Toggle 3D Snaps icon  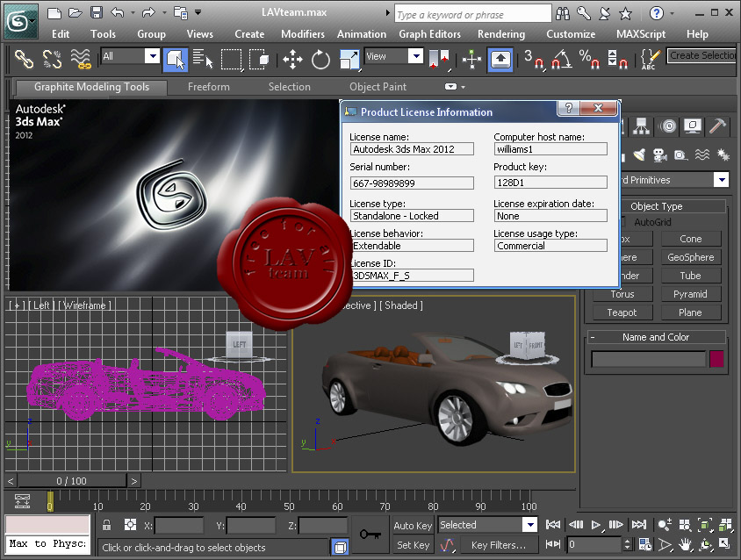535,60
